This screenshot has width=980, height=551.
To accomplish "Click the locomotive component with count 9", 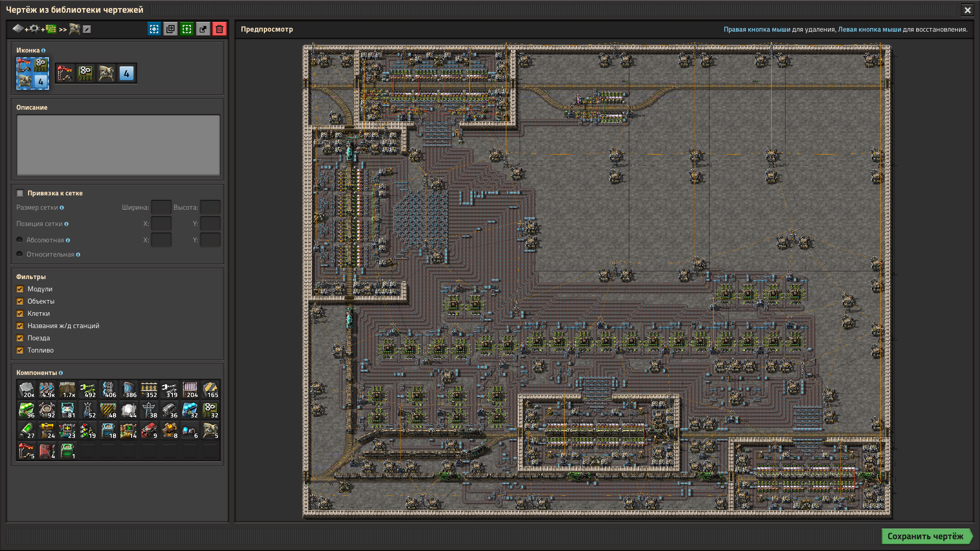I will pos(149,431).
